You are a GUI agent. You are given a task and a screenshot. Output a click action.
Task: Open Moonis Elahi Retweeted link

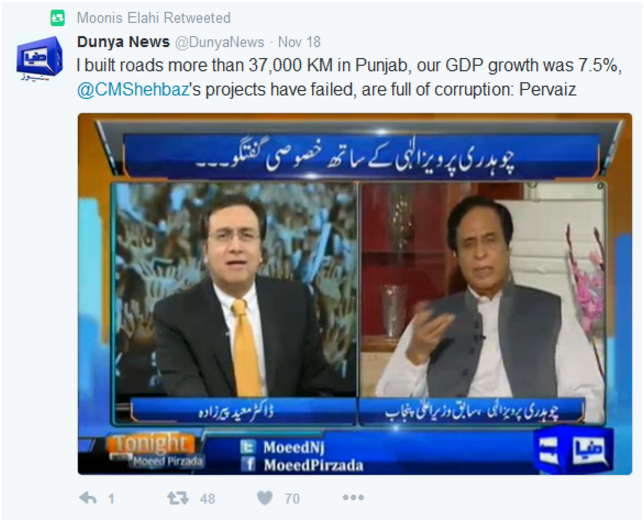[x=154, y=18]
